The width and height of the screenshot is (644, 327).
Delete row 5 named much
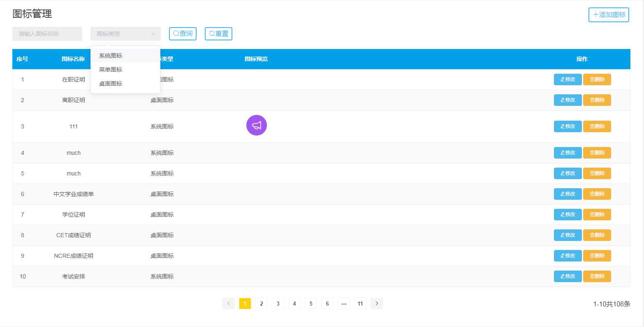click(x=597, y=173)
